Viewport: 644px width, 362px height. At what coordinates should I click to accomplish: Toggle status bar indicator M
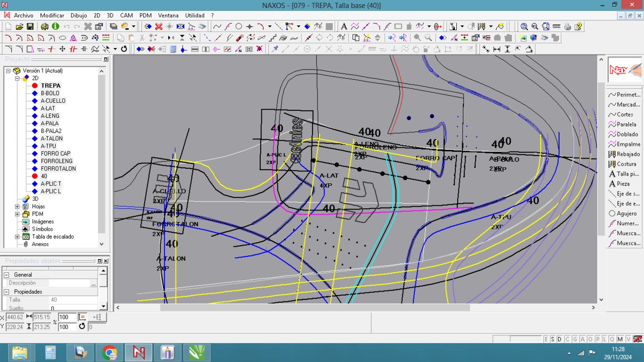pos(620,339)
